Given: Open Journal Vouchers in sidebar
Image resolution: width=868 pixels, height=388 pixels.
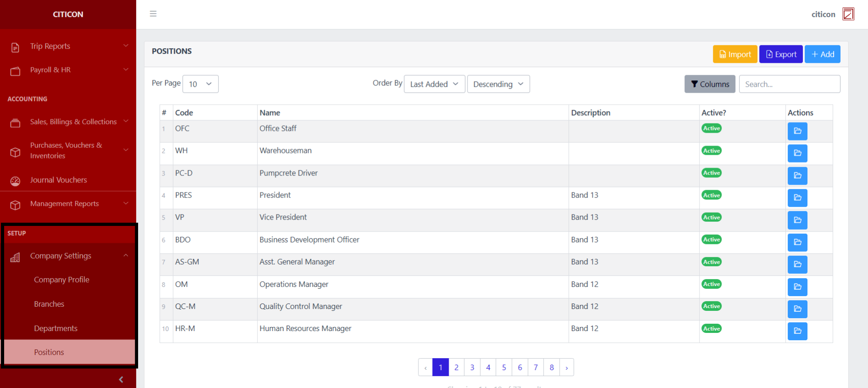Looking at the screenshot, I should (58, 180).
